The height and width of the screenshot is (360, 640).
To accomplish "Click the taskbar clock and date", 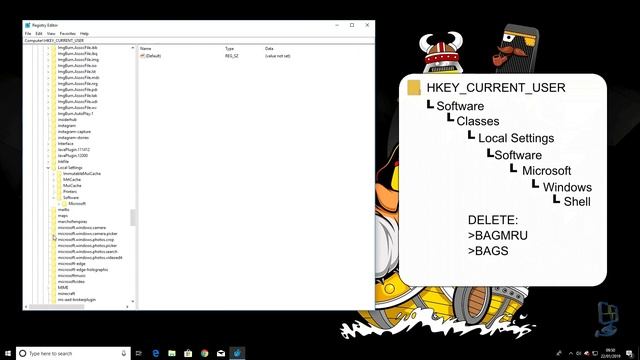I will click(610, 353).
